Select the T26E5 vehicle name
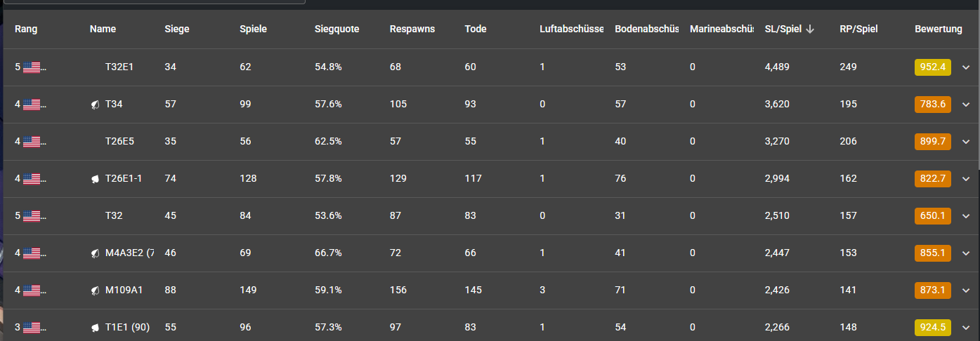This screenshot has height=341, width=980. click(x=119, y=142)
